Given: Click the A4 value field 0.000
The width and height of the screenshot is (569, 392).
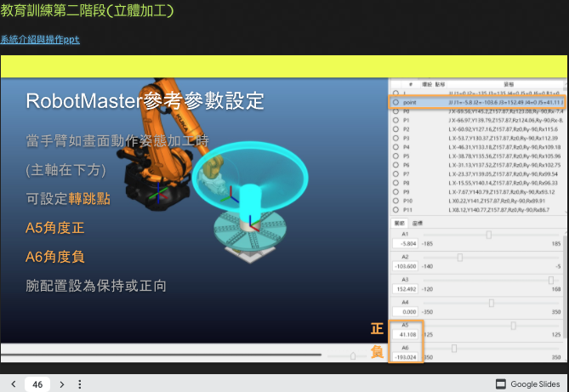Looking at the screenshot, I should point(405,312).
